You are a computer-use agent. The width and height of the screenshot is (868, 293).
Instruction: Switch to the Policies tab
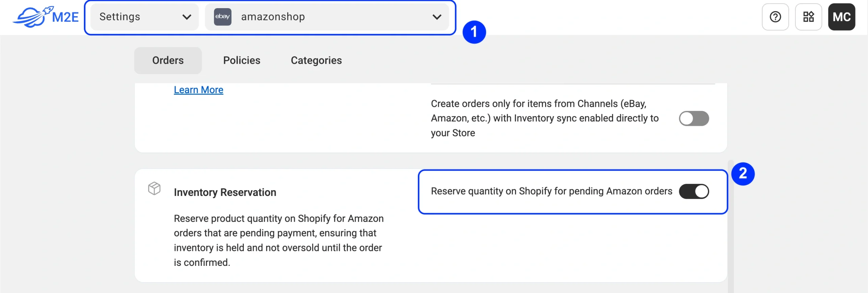pos(242,60)
